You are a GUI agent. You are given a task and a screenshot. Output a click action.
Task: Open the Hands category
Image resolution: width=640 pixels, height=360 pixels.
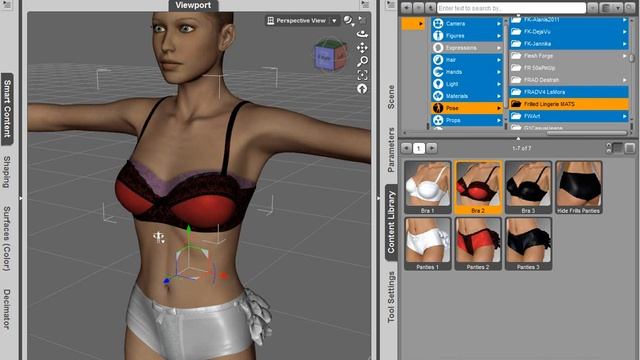pos(467,72)
